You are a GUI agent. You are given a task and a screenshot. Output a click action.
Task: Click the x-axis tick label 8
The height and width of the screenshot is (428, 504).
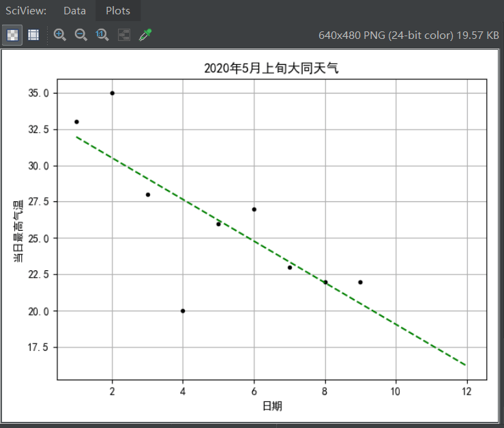coord(325,392)
